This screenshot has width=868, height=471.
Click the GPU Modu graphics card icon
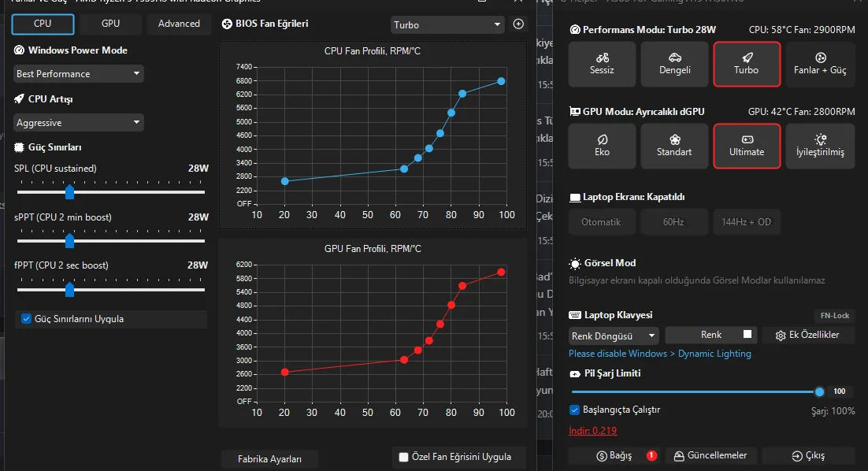pos(575,112)
